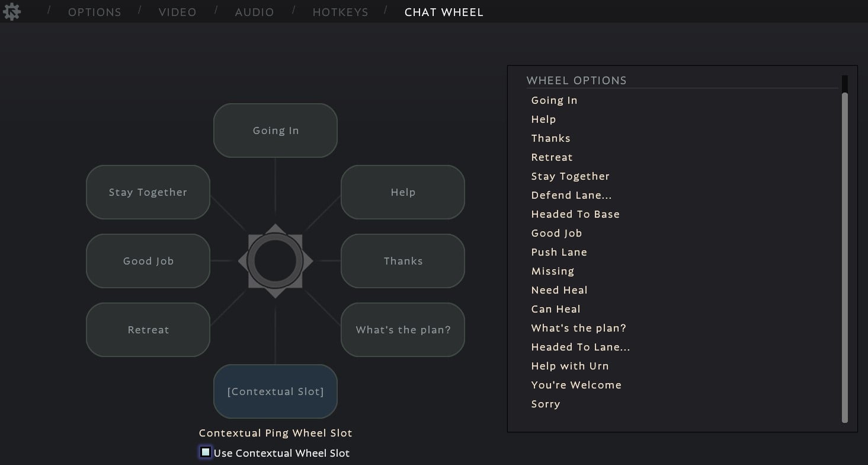Select Need Heal in the options list

[x=559, y=290]
